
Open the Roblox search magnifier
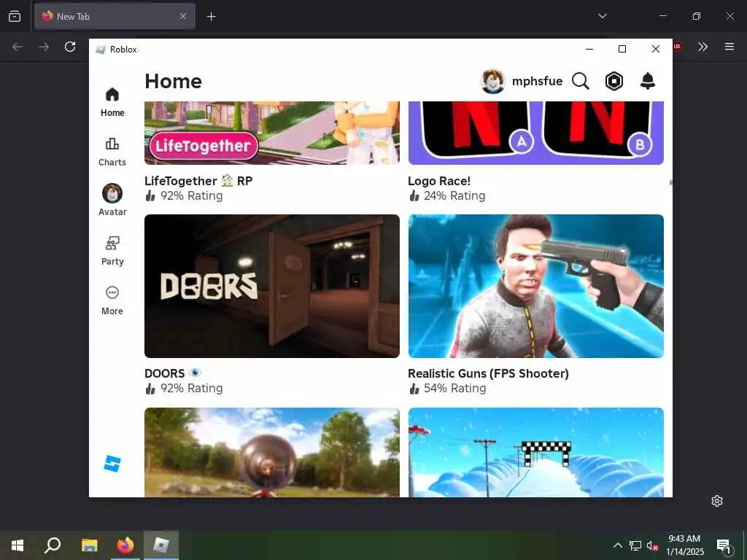click(x=580, y=82)
